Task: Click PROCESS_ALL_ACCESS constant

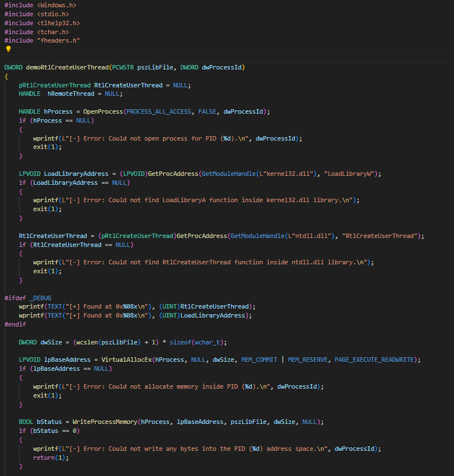Action: point(159,111)
